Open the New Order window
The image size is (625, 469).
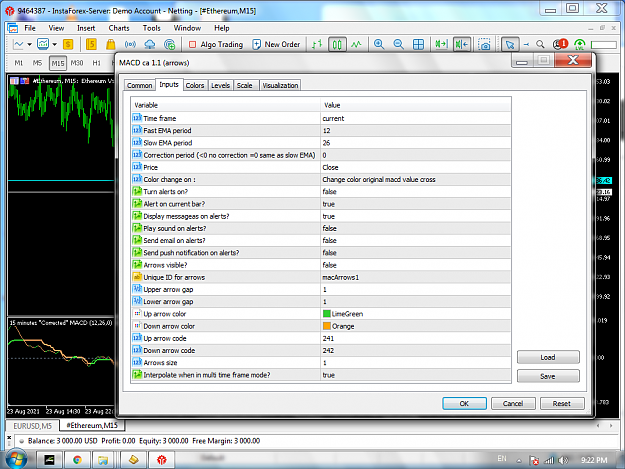[276, 44]
